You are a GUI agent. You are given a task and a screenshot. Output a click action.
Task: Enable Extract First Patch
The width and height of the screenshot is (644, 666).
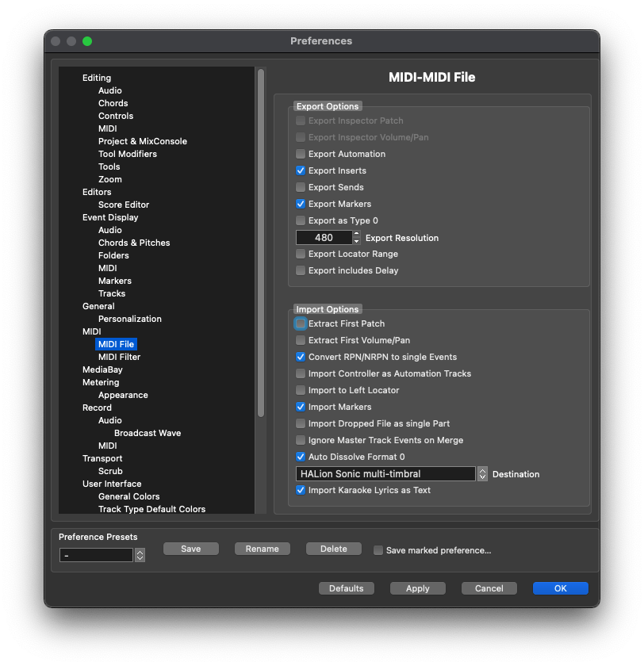301,323
